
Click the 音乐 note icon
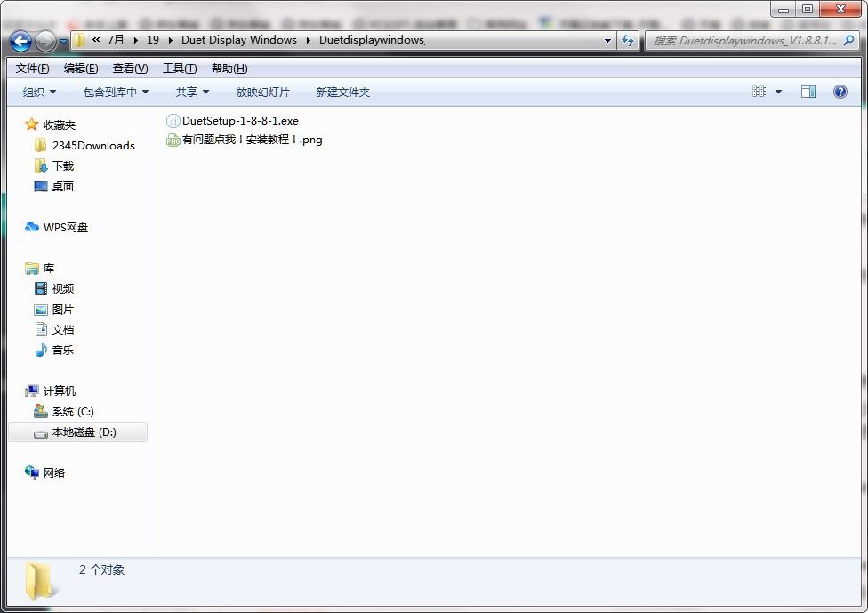pyautogui.click(x=41, y=350)
